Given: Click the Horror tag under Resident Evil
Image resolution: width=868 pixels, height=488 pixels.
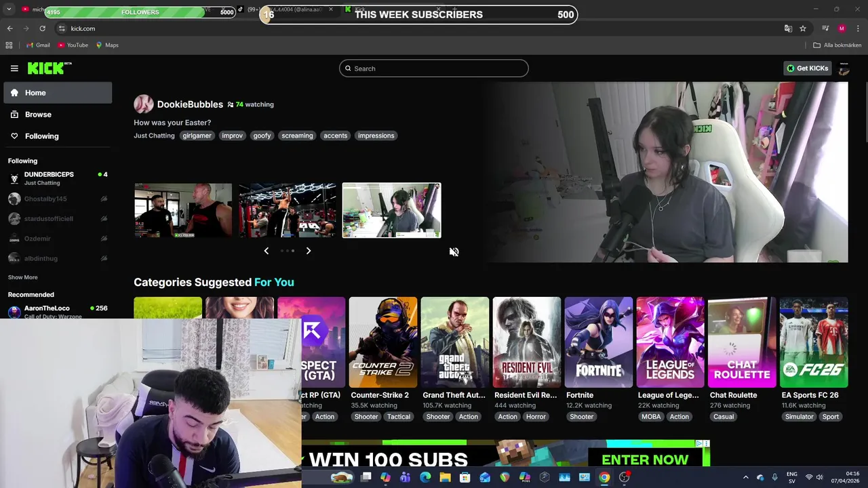Looking at the screenshot, I should click(536, 417).
